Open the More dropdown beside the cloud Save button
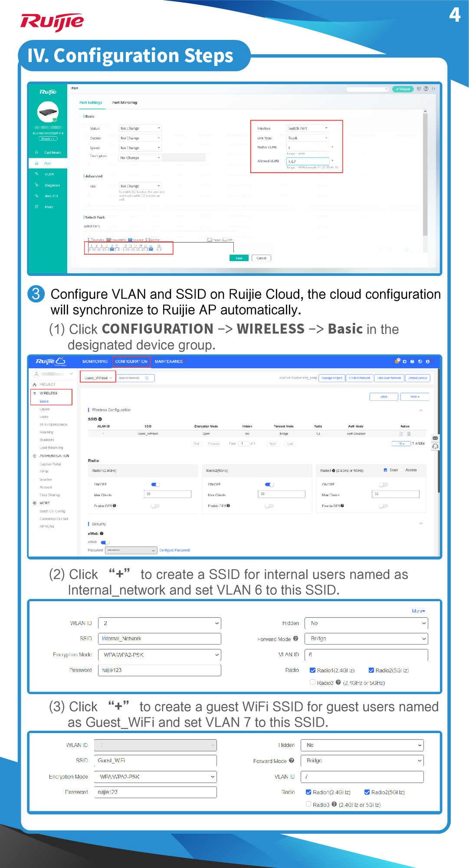469x868 pixels. [415, 396]
